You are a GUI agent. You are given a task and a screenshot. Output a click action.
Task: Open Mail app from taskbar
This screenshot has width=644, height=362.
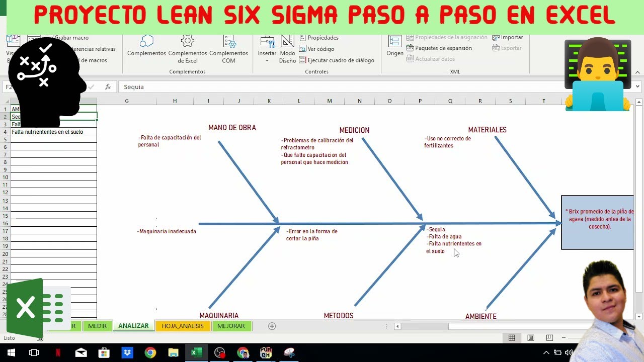pos(81,353)
